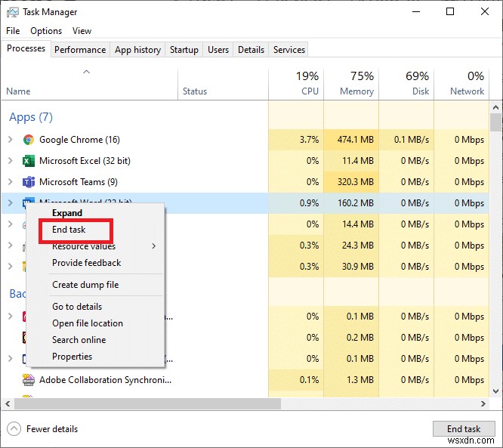Click the Adobe Collaboration Synchronizer icon

pyautogui.click(x=29, y=380)
